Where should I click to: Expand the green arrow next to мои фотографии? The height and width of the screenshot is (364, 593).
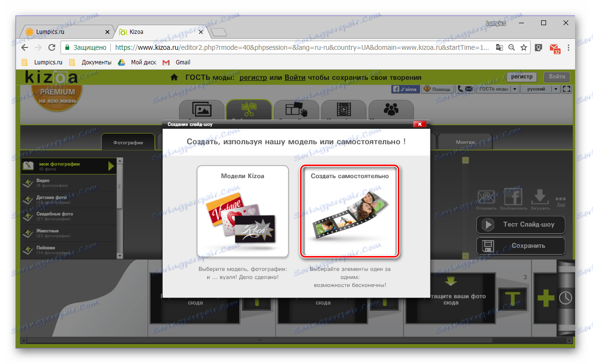click(x=111, y=166)
